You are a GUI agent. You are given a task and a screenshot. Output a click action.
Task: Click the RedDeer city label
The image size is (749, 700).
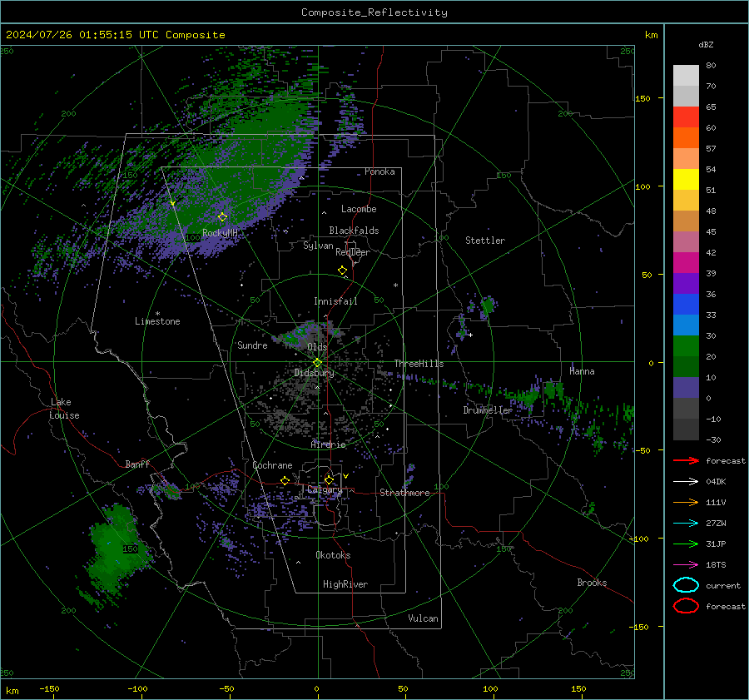pyautogui.click(x=353, y=252)
